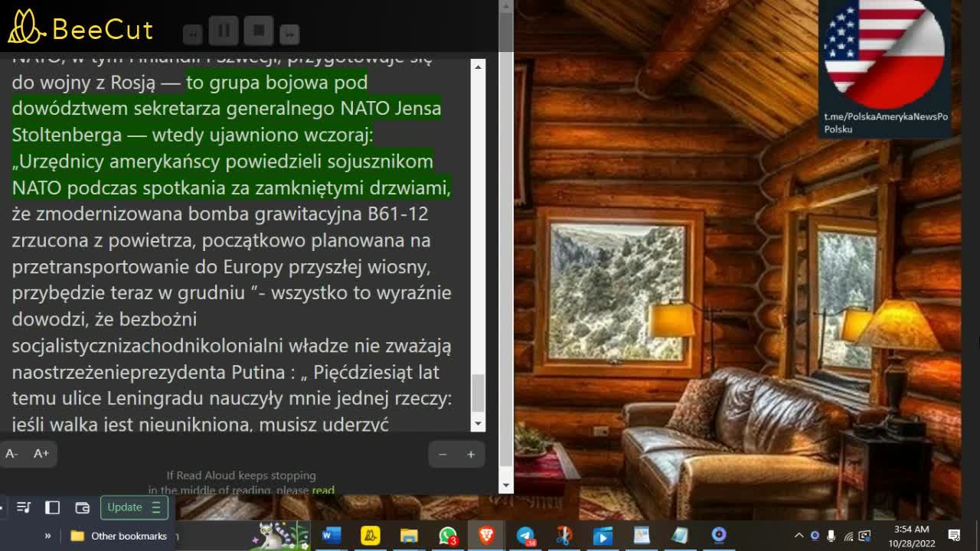Open network status tray icon

(x=848, y=536)
